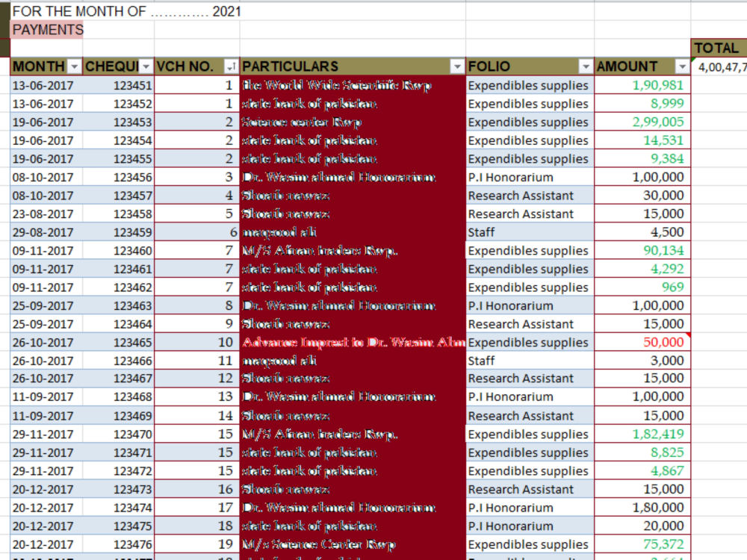Click amount 3,000

[x=667, y=361]
